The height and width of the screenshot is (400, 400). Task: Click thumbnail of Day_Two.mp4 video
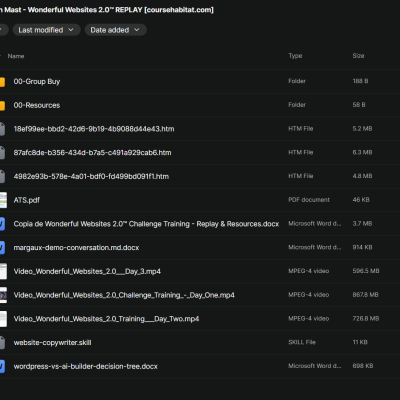click(x=3, y=319)
